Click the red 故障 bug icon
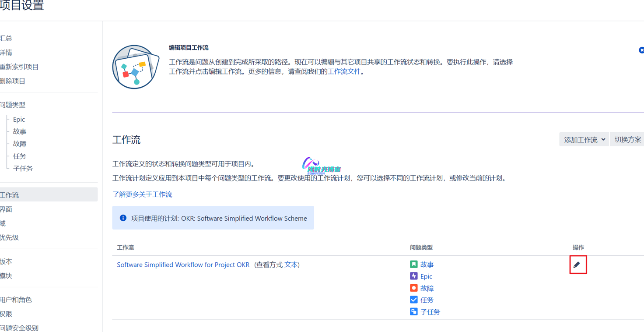Screen dimensions: 644x332 [413, 288]
